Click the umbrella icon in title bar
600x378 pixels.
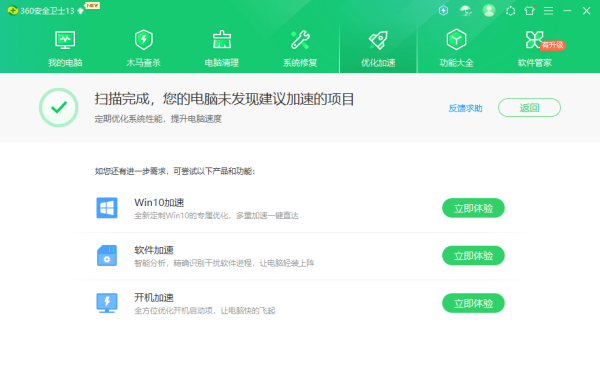(x=466, y=11)
